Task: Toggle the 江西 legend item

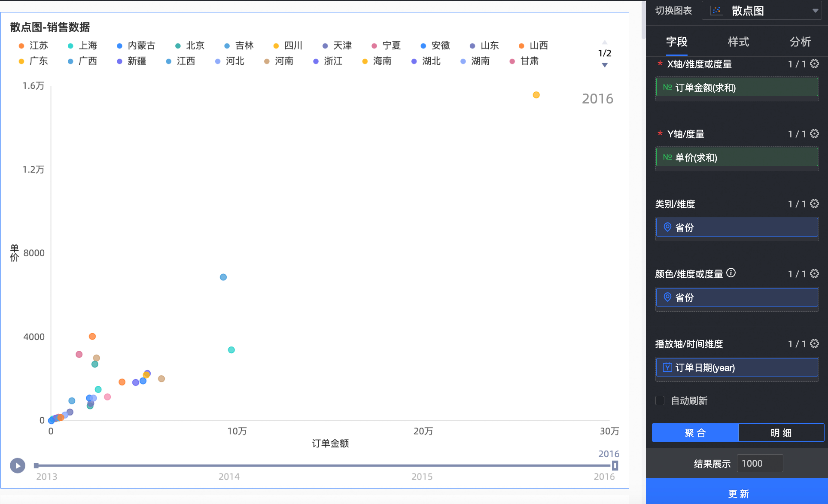Action: point(180,61)
